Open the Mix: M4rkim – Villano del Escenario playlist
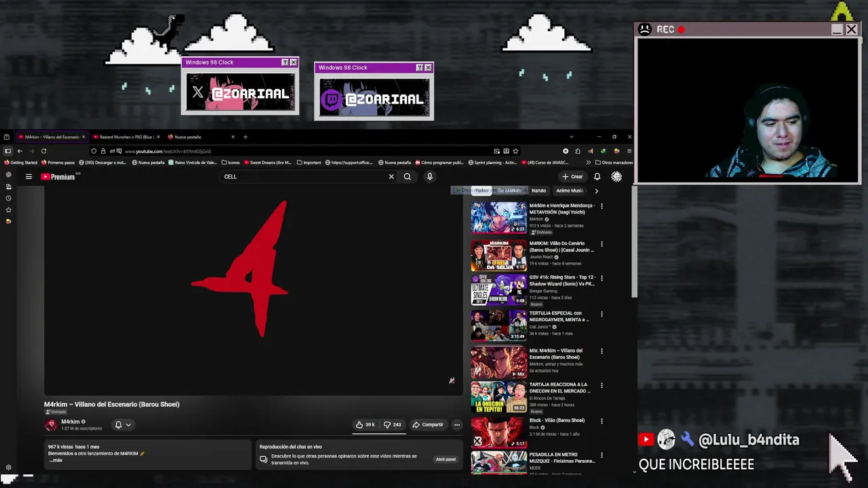The height and width of the screenshot is (488, 868). [498, 363]
